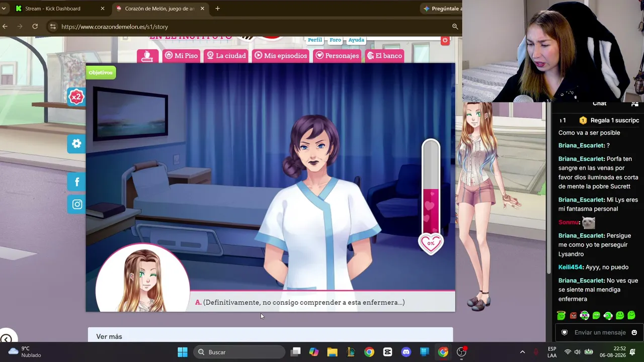
Task: Open the apple-and-books home icon tab
Action: [147, 56]
